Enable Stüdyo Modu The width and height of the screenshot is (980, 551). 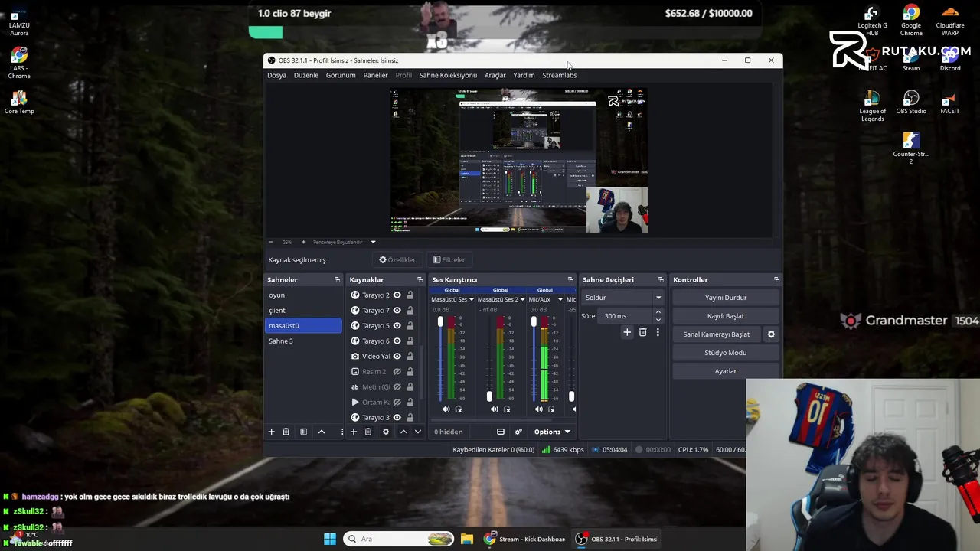coord(726,353)
